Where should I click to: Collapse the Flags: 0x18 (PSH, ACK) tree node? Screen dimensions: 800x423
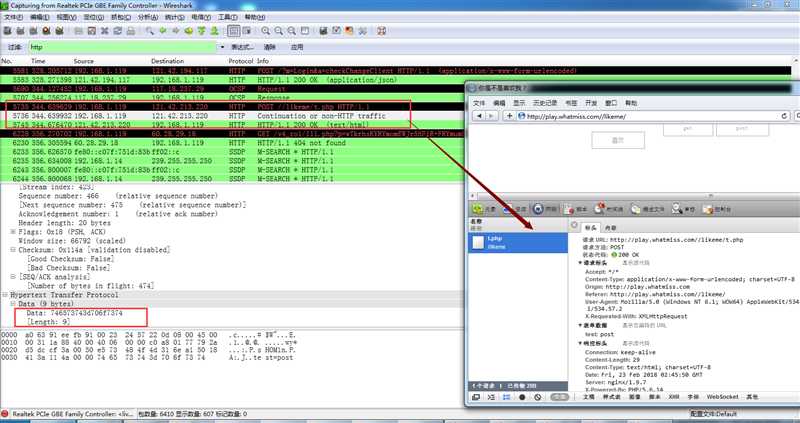point(13,232)
